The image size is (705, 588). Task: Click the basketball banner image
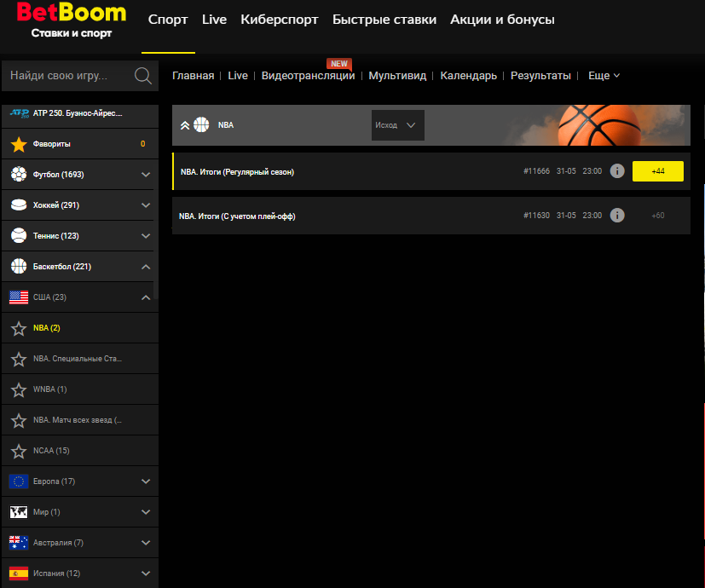(598, 125)
